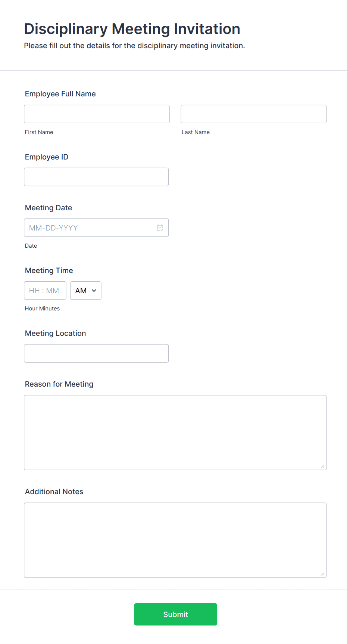Select the Last Name input box
Image resolution: width=347 pixels, height=644 pixels.
pyautogui.click(x=253, y=114)
